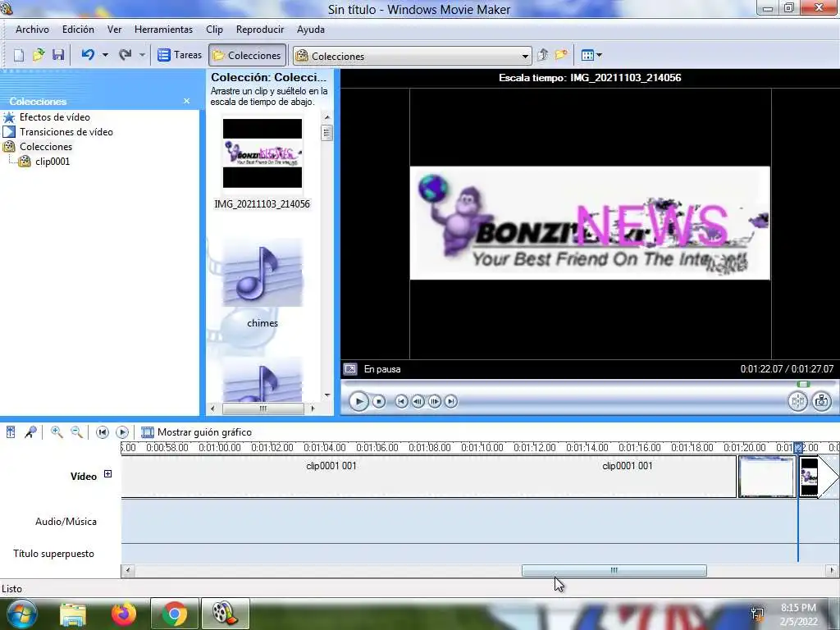
Task: Expand the Vídeo track
Action: click(107, 473)
